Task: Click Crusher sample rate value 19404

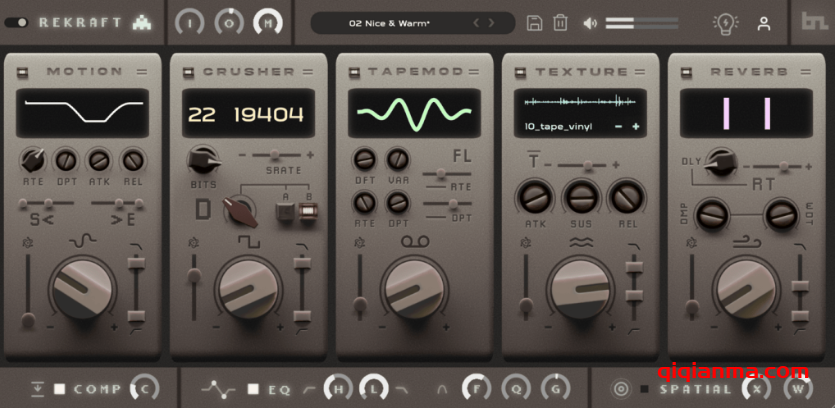Action: 269,114
